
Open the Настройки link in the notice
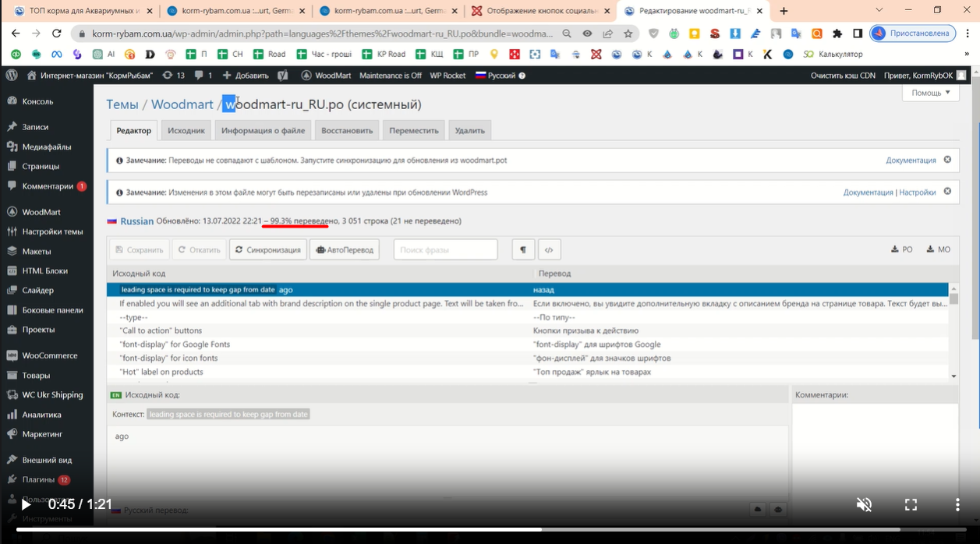[x=917, y=192]
